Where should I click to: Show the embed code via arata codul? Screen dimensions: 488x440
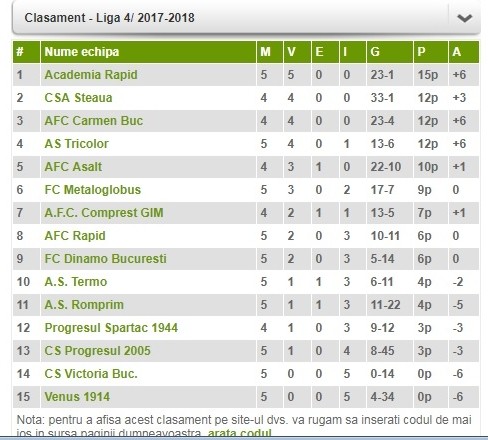tap(240, 433)
